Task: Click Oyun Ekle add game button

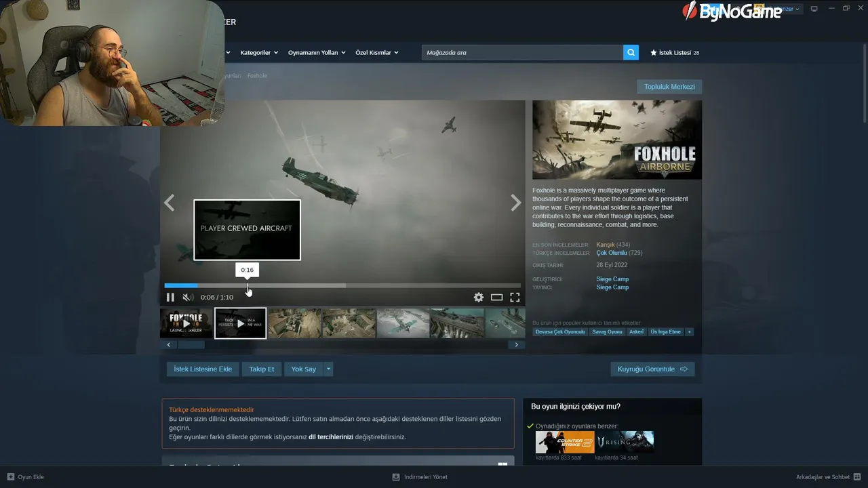Action: (25, 477)
